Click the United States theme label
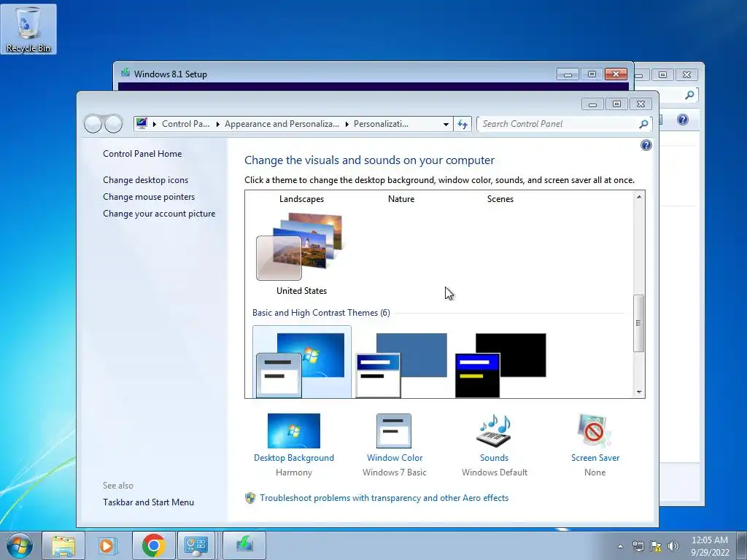Image resolution: width=747 pixels, height=560 pixels. (301, 291)
